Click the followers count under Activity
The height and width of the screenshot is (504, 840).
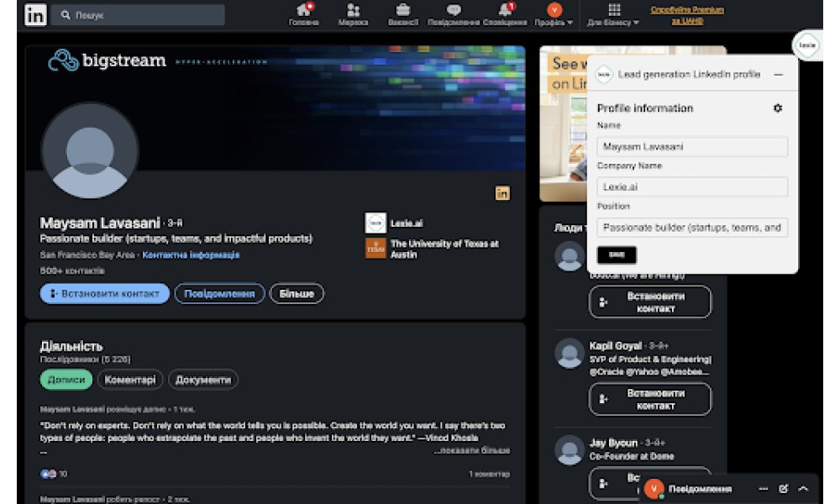click(x=85, y=360)
